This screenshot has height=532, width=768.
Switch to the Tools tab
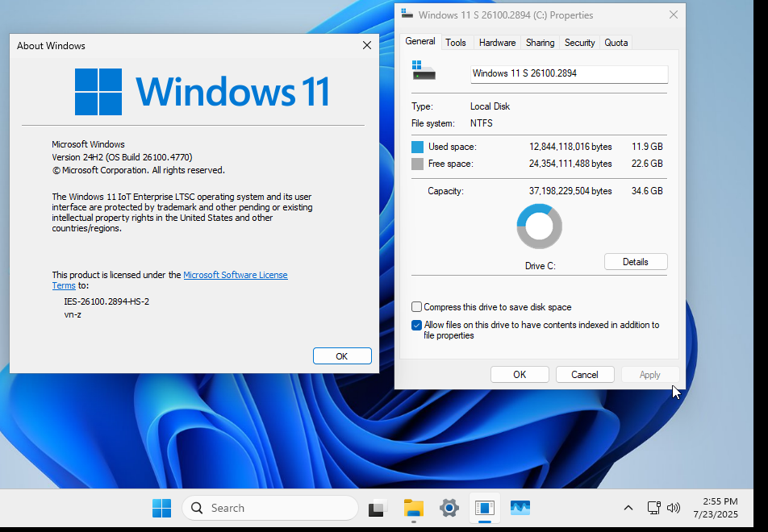click(x=456, y=43)
